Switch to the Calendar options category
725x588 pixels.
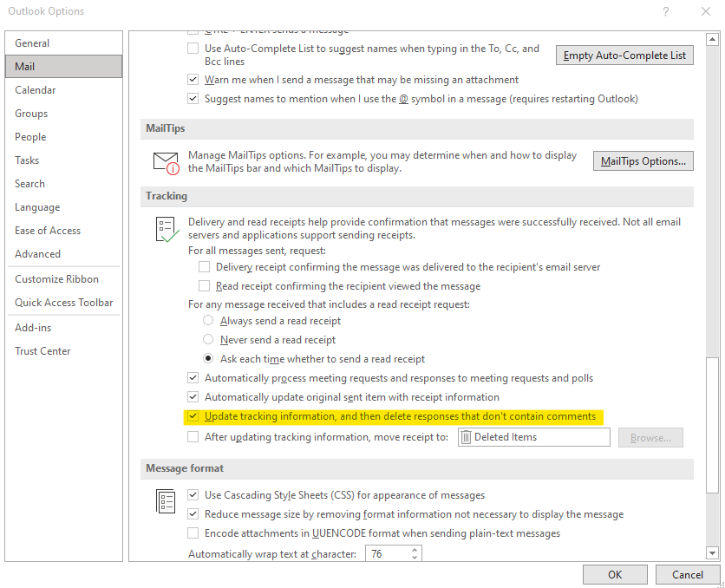coord(64,90)
